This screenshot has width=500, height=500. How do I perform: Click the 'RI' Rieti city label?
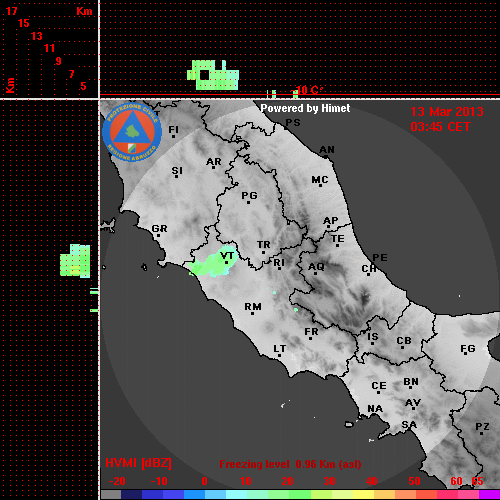coord(279,263)
